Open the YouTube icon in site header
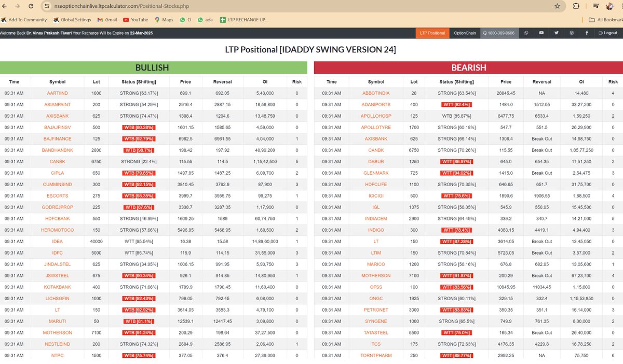The height and width of the screenshot is (364, 623). (x=541, y=33)
